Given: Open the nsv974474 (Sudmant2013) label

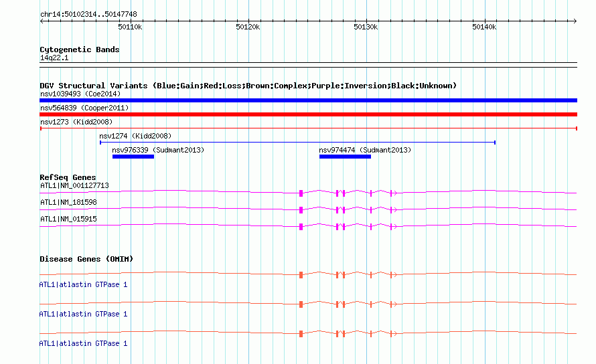Looking at the screenshot, I should click(365, 150).
